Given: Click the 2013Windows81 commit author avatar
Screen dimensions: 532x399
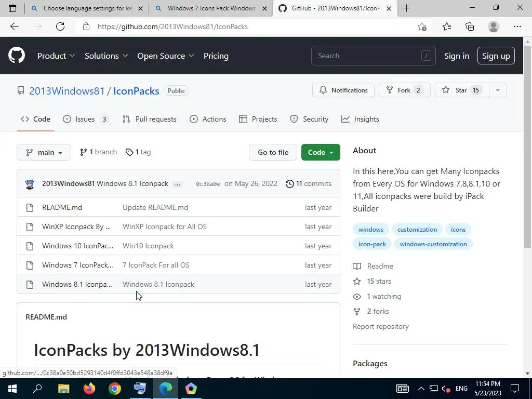Looking at the screenshot, I should [x=30, y=184].
